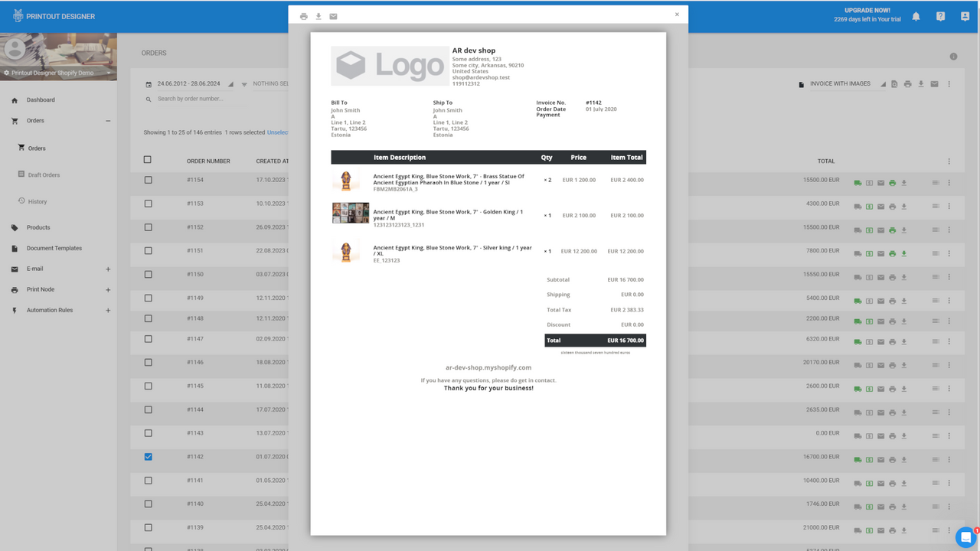980x551 pixels.
Task: Click the green printer icon for order #1152
Action: (x=892, y=229)
